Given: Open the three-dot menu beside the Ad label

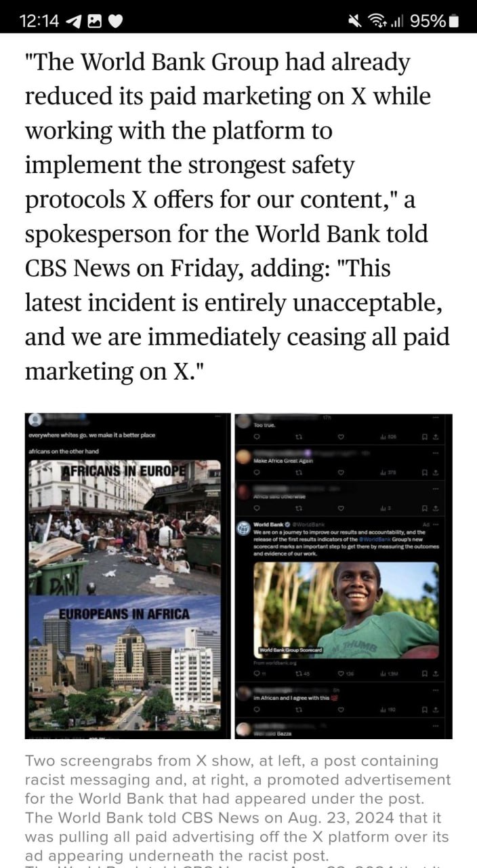Looking at the screenshot, I should pos(437,524).
